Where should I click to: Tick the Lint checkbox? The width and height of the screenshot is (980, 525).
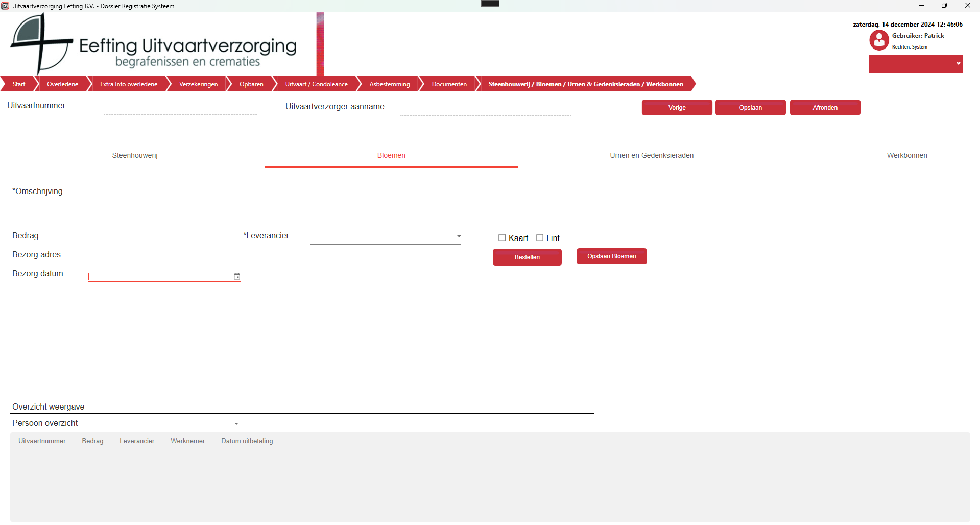pos(540,238)
